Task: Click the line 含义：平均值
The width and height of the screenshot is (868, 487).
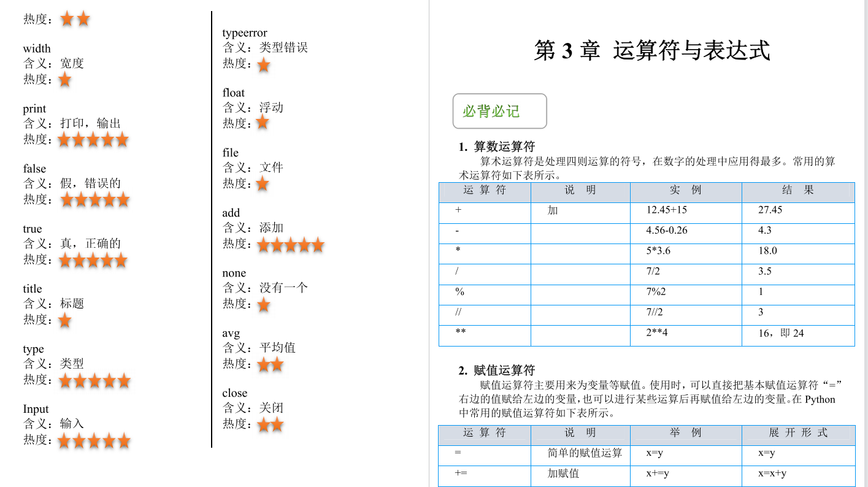Action: tap(259, 348)
